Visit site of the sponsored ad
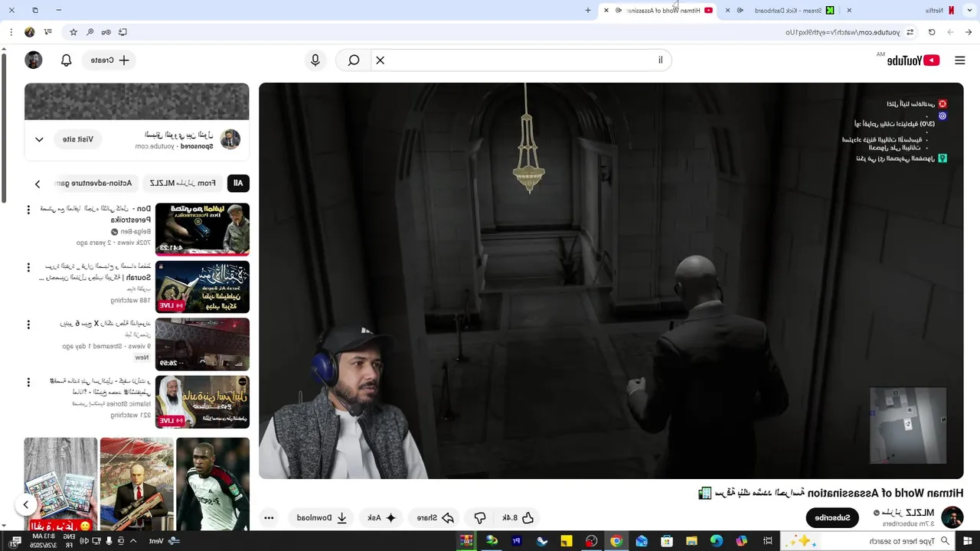Screen dimensions: 980x551 click(77, 139)
